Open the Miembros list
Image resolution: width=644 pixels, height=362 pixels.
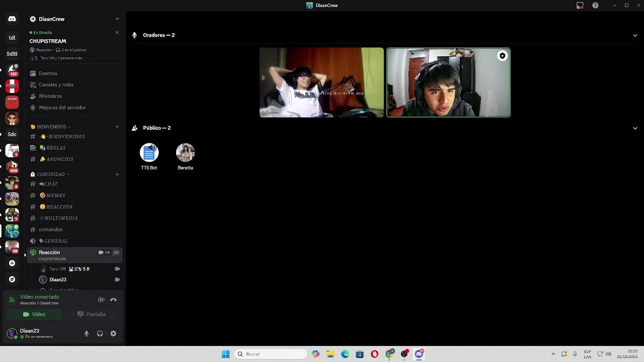(x=74, y=96)
